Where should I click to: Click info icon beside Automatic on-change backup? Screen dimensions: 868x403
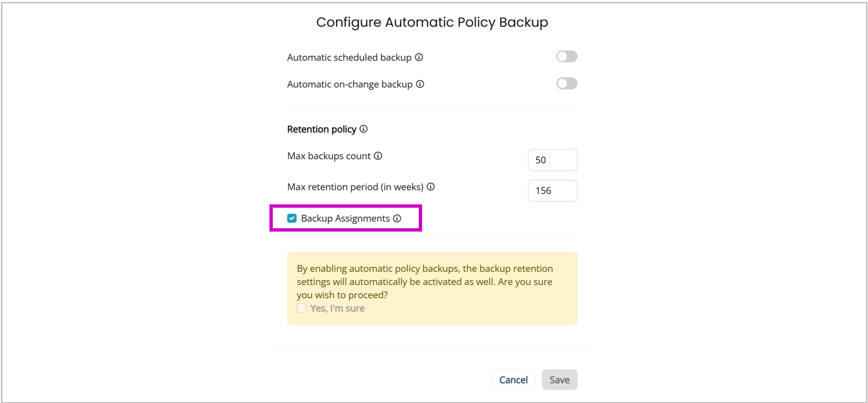pos(420,84)
